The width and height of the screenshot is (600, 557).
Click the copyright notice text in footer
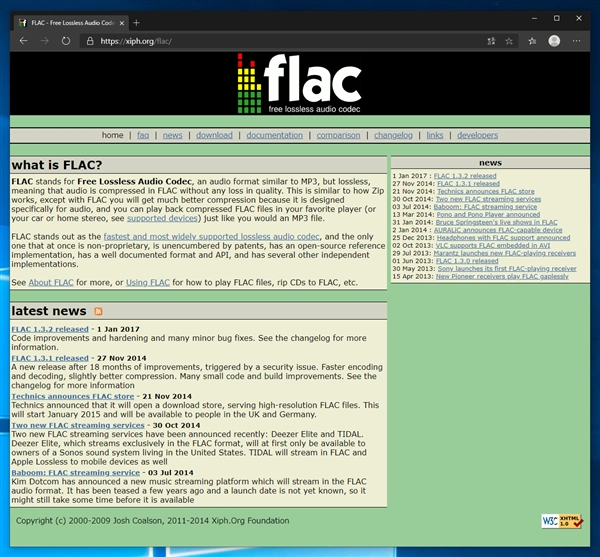click(152, 521)
